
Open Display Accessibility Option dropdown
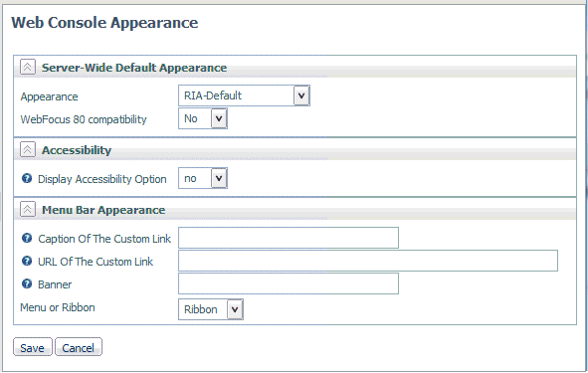pos(219,178)
